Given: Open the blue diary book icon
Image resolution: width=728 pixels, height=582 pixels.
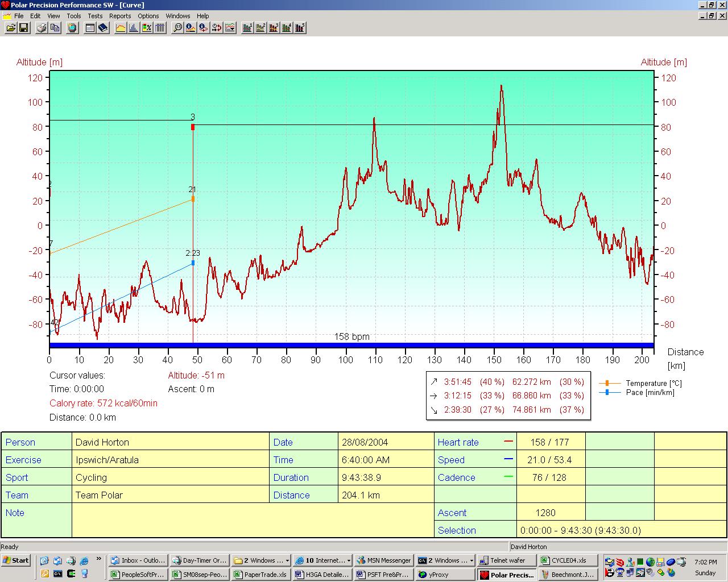Looking at the screenshot, I should pos(103,27).
